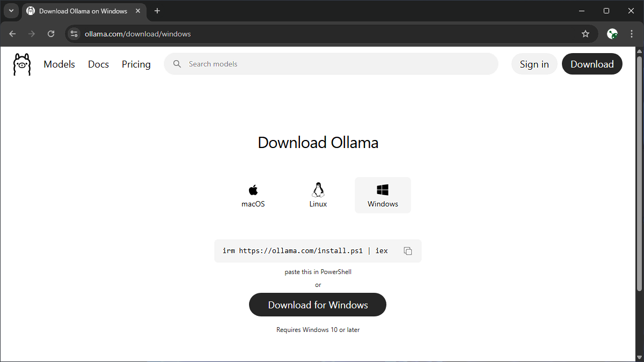
Task: Open the Docs page
Action: (x=98, y=64)
